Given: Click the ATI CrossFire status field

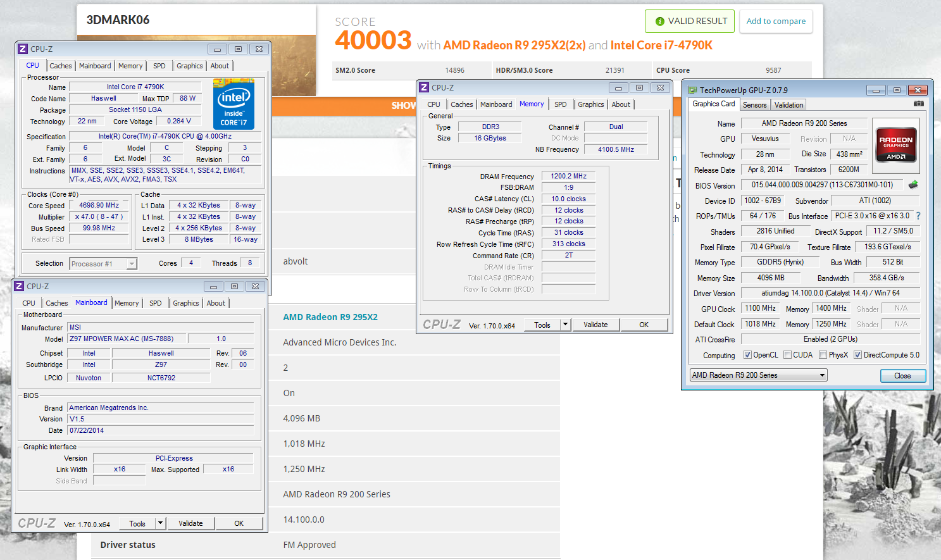Looking at the screenshot, I should pyautogui.click(x=830, y=339).
